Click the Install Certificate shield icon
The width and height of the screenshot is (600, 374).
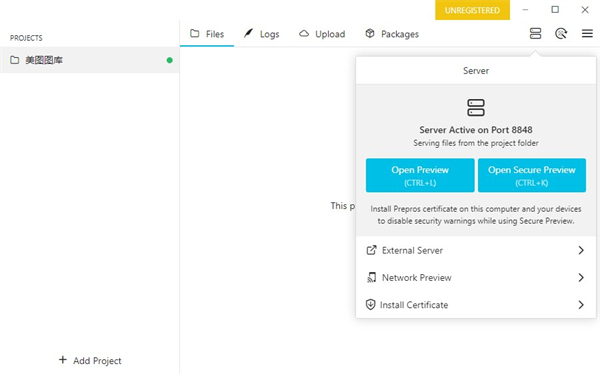coord(370,305)
